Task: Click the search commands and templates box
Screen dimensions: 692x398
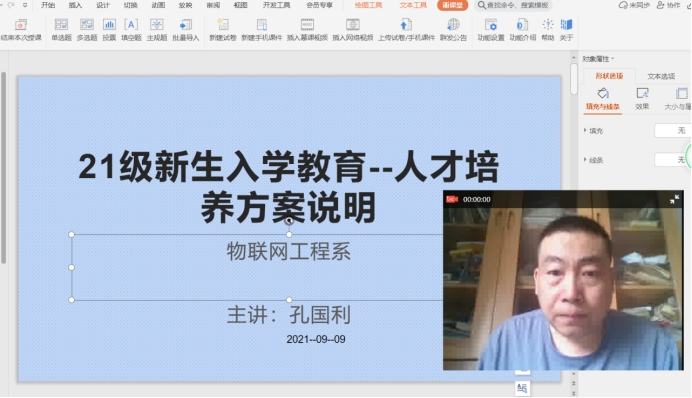Action: (514, 5)
